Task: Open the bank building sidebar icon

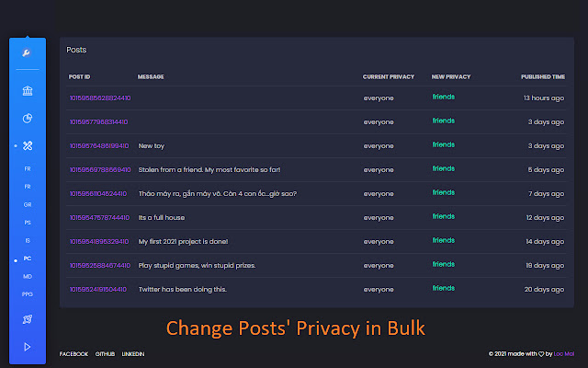Action: (x=27, y=91)
